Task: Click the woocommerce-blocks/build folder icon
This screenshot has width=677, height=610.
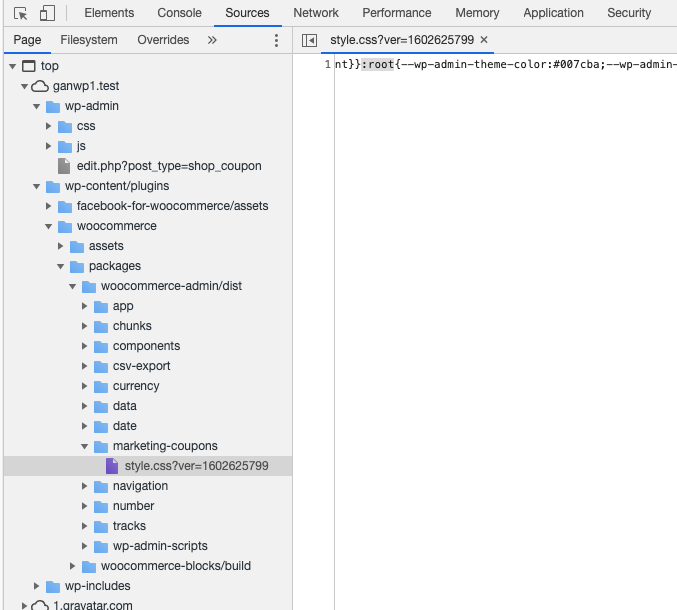Action: pos(89,566)
